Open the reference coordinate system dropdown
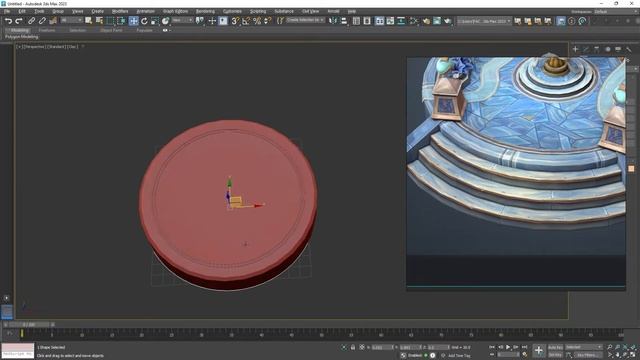 tap(182, 20)
